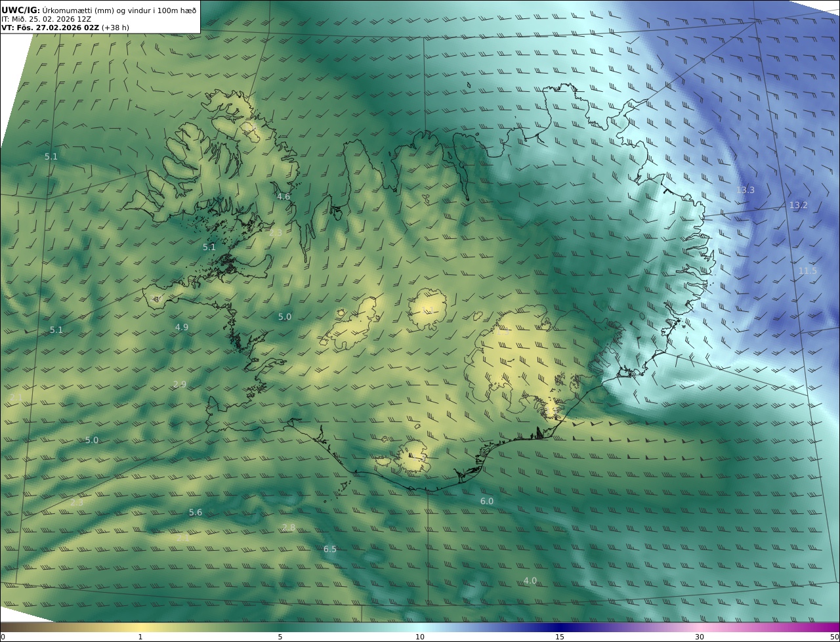Click the 4.6 value label
The height and width of the screenshot is (642, 840).
pyautogui.click(x=283, y=197)
